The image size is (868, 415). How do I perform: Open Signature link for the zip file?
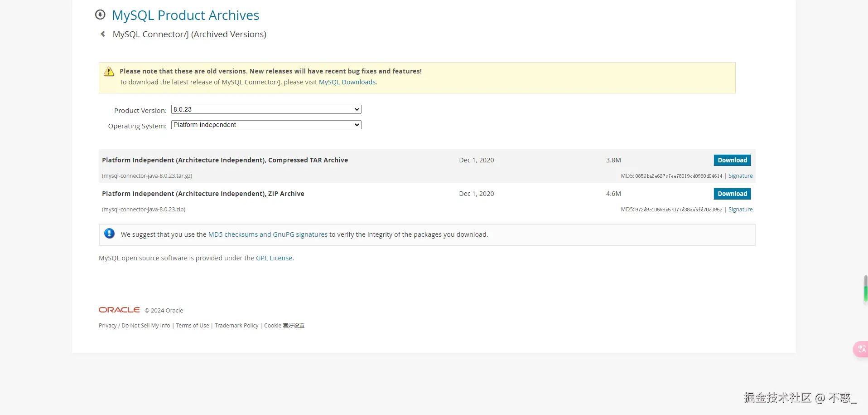point(740,210)
